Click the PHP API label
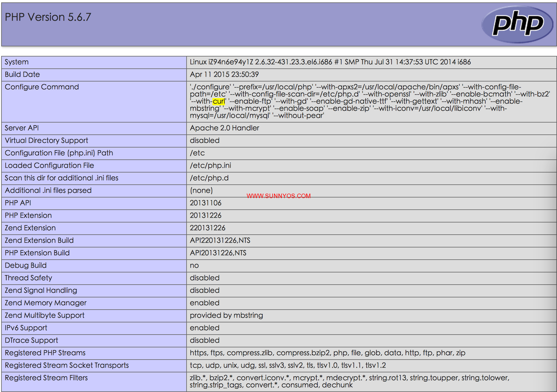This screenshot has width=557, height=392. point(18,203)
